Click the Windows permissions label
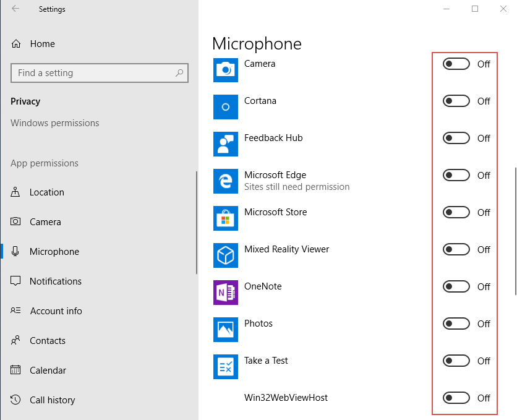 point(55,123)
